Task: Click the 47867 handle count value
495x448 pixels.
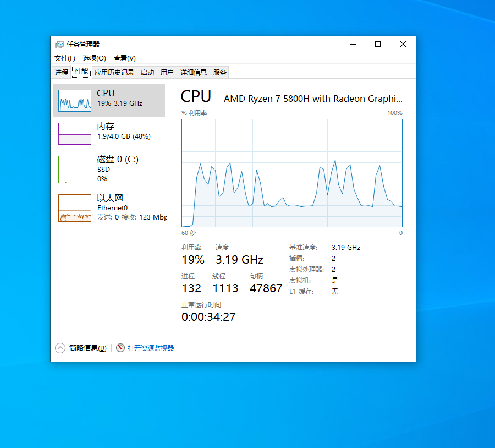Action: tap(266, 288)
